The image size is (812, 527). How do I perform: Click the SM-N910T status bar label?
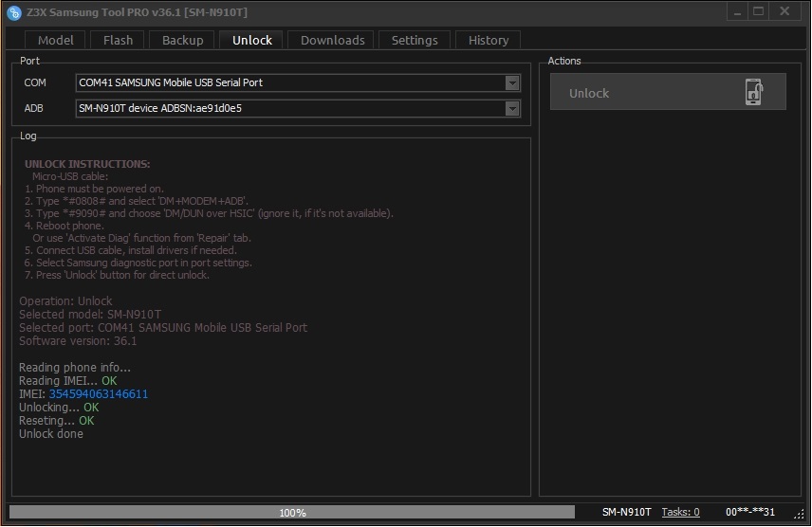coord(627,512)
